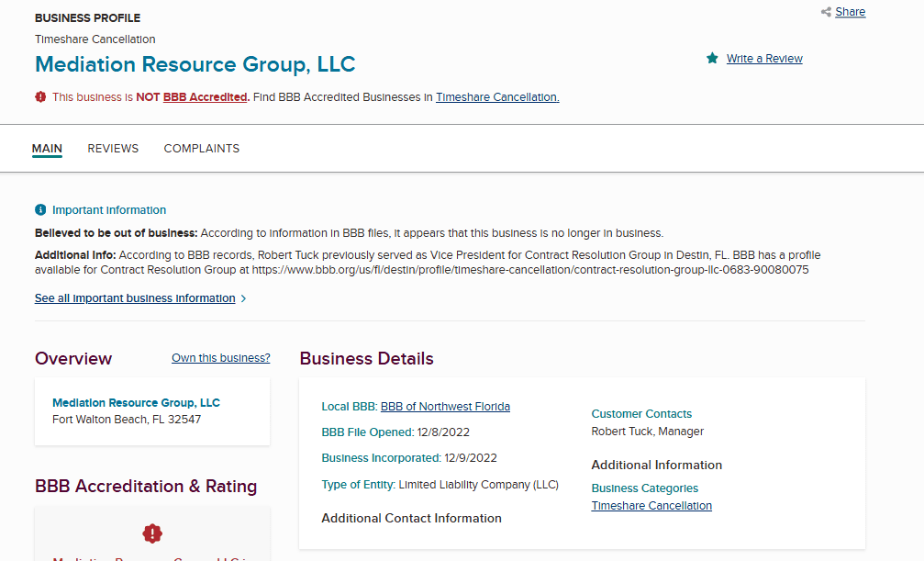Switch to the Reviews tab
The image size is (924, 561).
coord(113,149)
